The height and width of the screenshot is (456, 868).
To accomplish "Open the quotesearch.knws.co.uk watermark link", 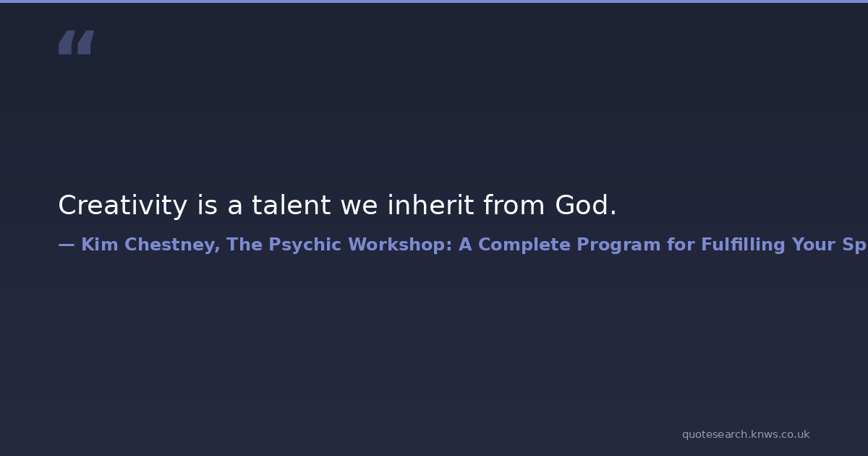I will tap(745, 434).
